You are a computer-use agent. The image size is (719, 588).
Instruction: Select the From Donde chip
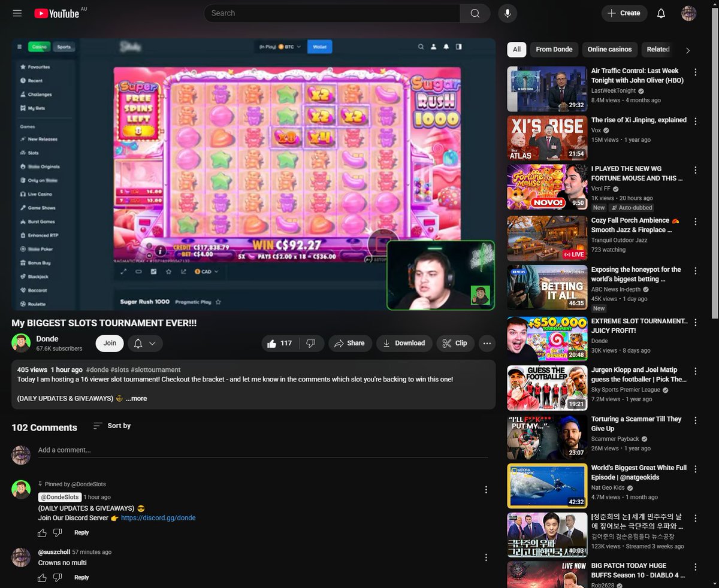[x=554, y=50]
